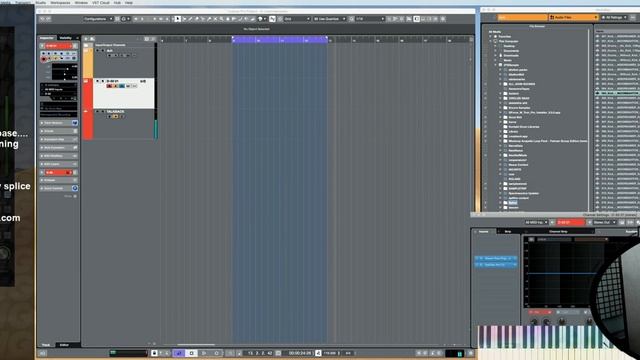Click the Stop button in the transport bar

191,353
